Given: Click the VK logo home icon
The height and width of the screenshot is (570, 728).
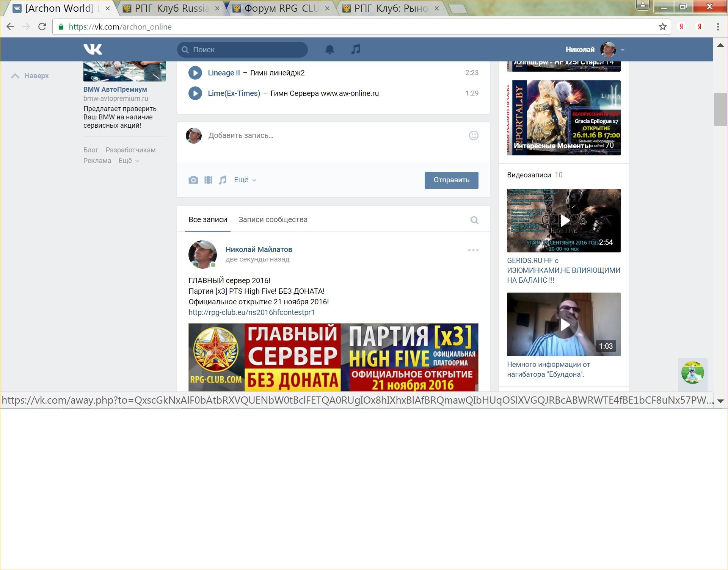Looking at the screenshot, I should pyautogui.click(x=93, y=49).
